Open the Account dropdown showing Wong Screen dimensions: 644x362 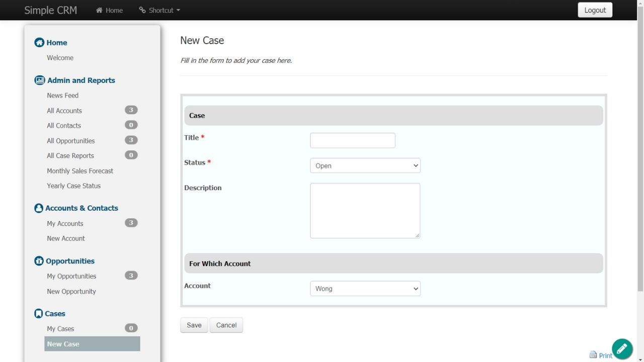[365, 289]
